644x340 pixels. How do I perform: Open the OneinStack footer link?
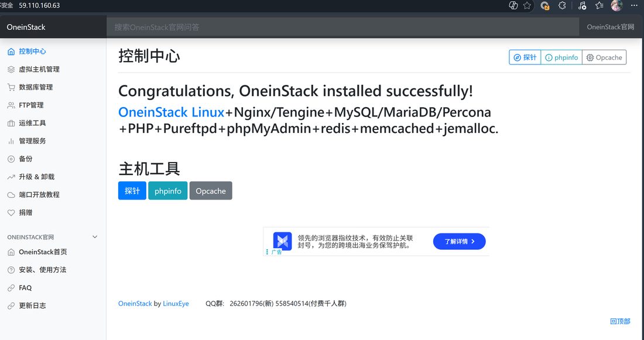point(135,304)
